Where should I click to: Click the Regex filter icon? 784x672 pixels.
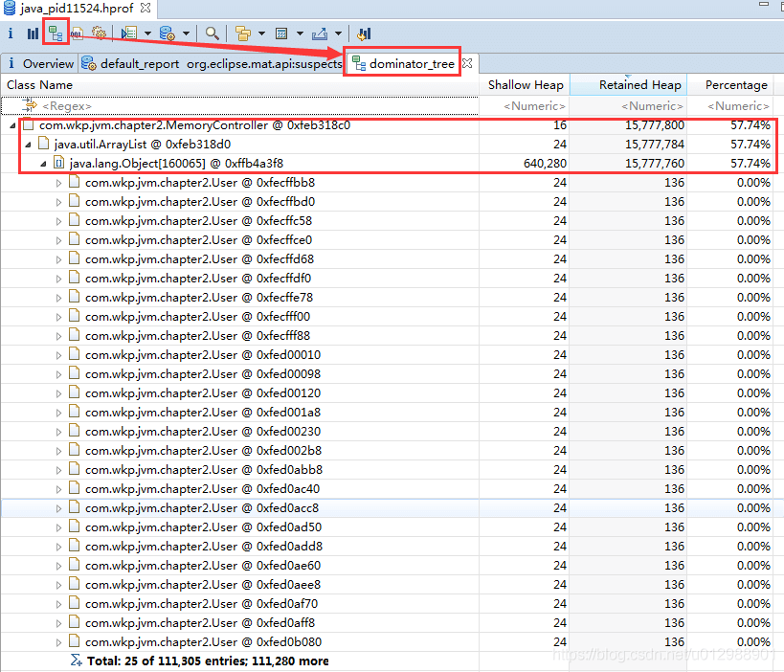point(30,105)
